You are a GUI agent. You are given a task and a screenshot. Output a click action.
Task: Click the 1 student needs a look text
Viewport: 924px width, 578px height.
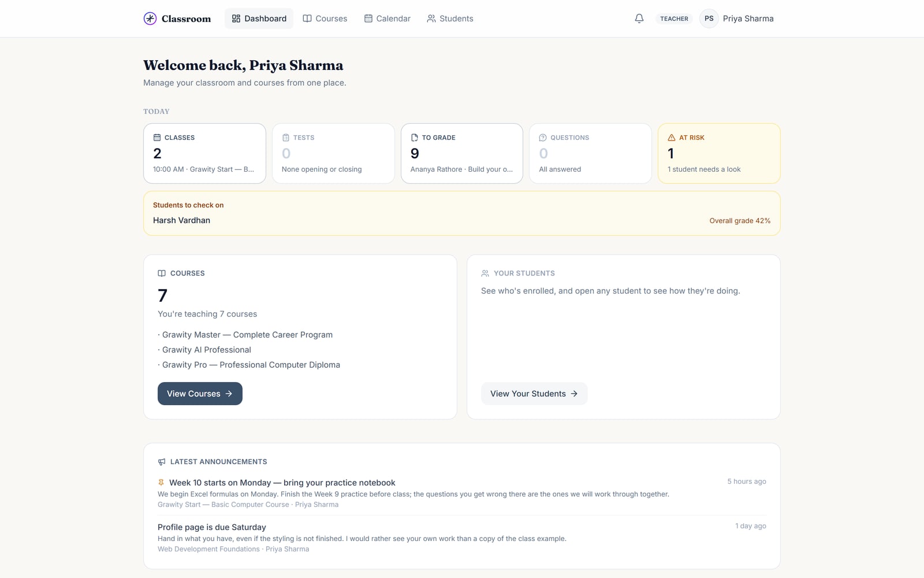tap(704, 169)
